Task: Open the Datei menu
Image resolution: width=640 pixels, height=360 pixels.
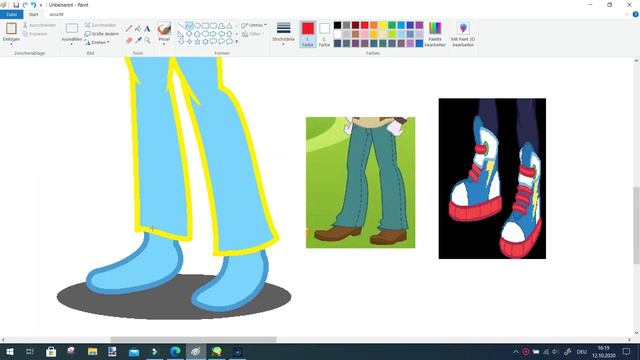Action: tap(11, 14)
